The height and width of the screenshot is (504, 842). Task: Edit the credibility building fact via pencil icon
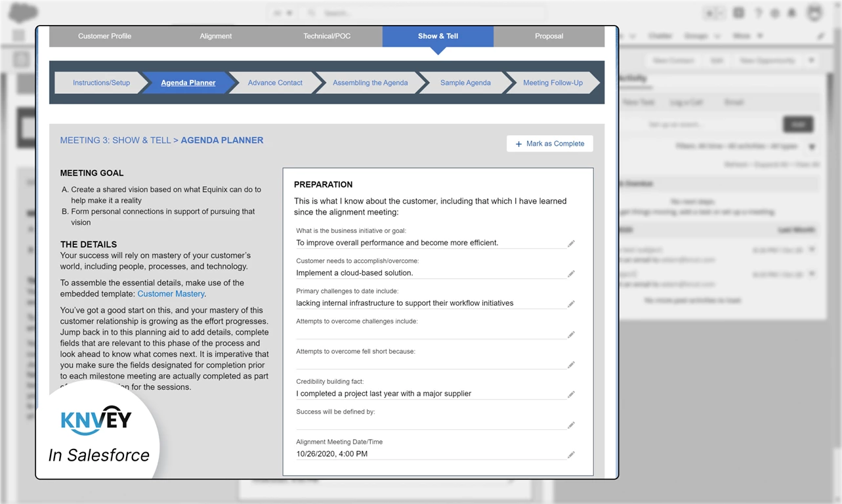click(x=571, y=394)
